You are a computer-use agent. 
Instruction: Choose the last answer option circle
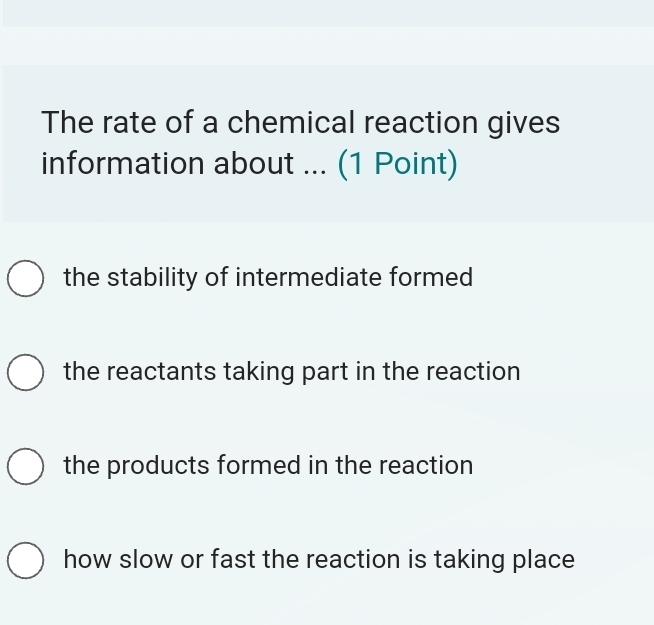[x=27, y=561]
